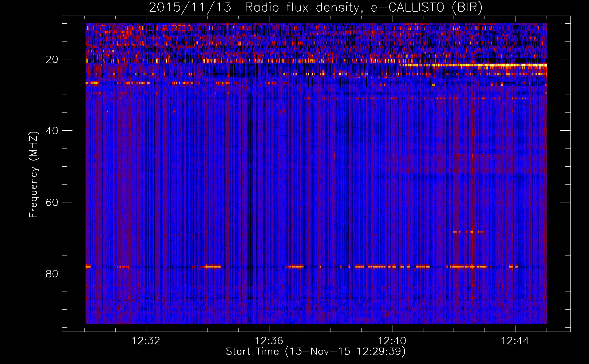Click the 12:44 time tick label
The image size is (589, 364).
(x=515, y=341)
